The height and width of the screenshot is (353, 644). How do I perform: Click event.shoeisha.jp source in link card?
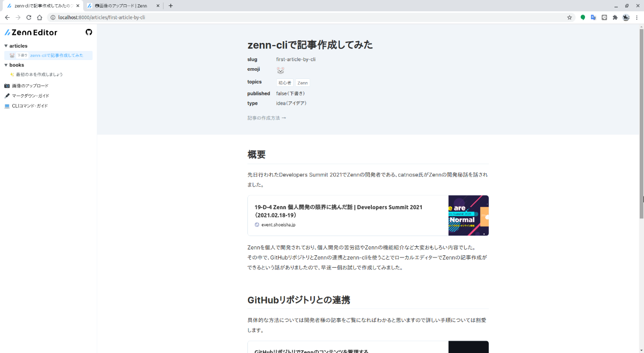tap(279, 225)
